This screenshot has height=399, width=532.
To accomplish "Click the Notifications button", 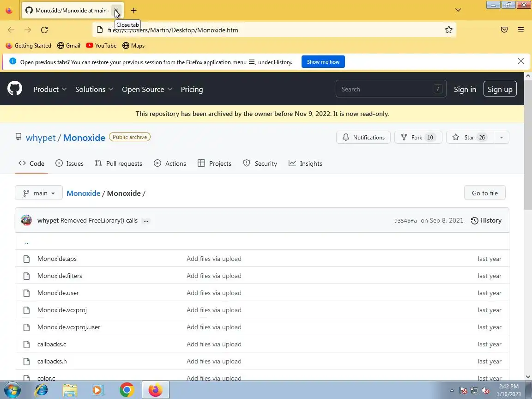I will pos(363,138).
